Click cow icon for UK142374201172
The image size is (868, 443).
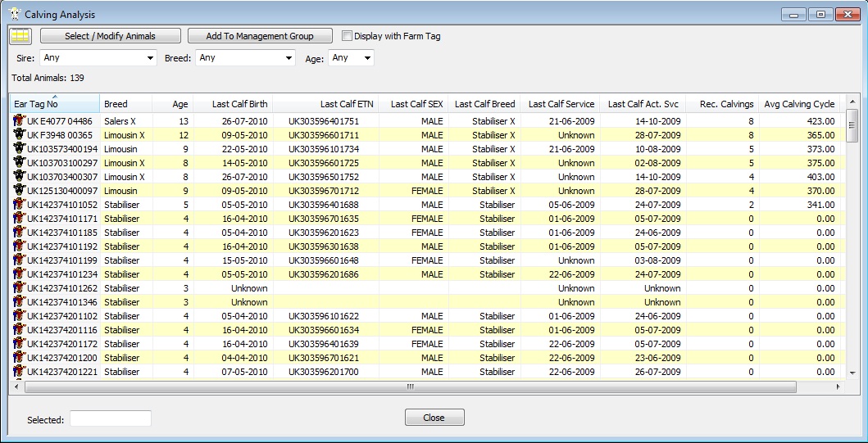[x=20, y=343]
